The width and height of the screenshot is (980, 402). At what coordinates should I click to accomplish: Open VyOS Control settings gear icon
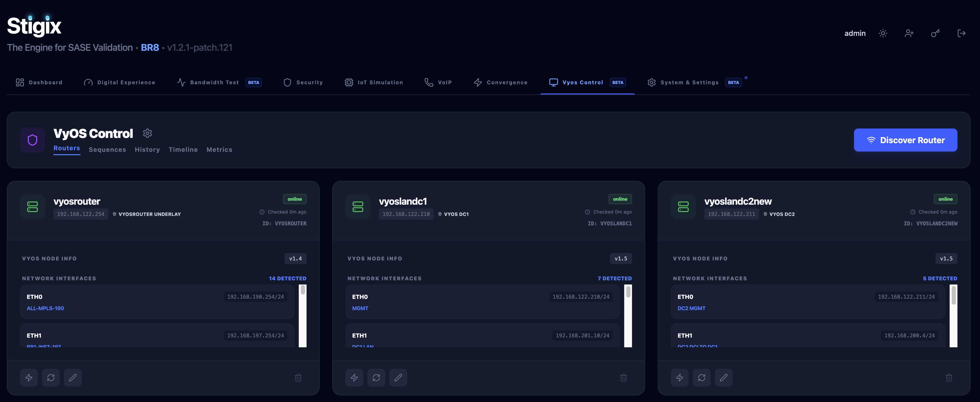(x=147, y=133)
